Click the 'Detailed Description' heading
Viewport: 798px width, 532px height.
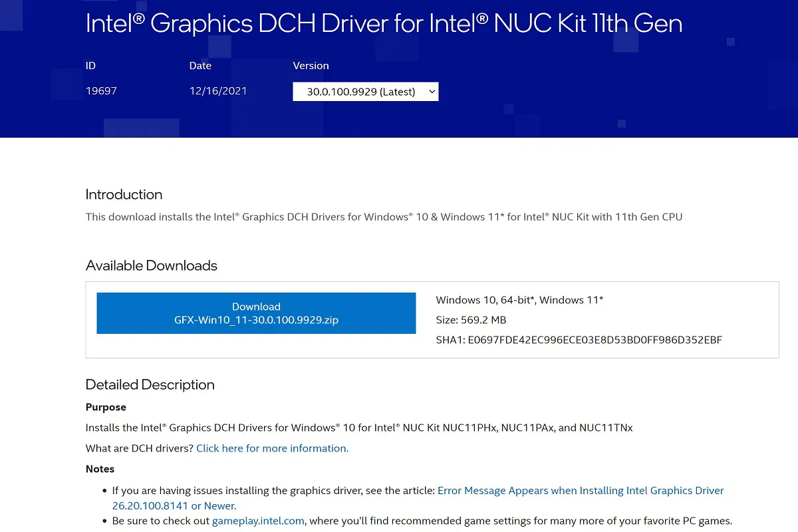point(150,384)
